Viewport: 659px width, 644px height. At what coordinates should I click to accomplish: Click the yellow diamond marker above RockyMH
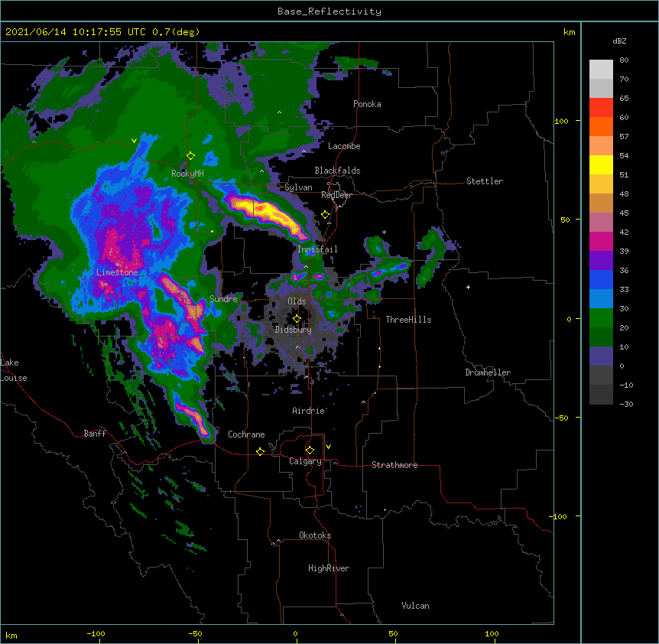point(190,156)
